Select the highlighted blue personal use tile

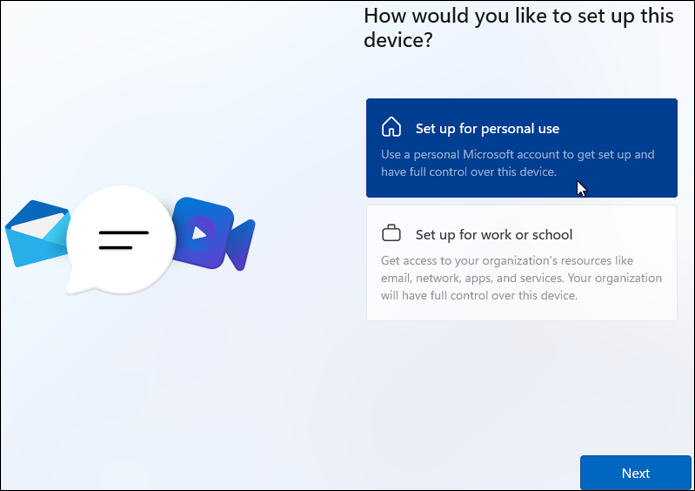(x=521, y=147)
